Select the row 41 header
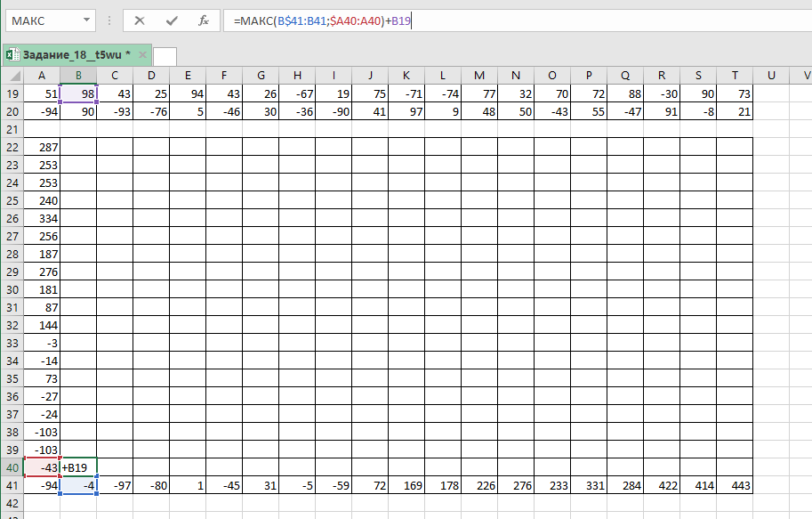812x519 pixels. pos(12,485)
